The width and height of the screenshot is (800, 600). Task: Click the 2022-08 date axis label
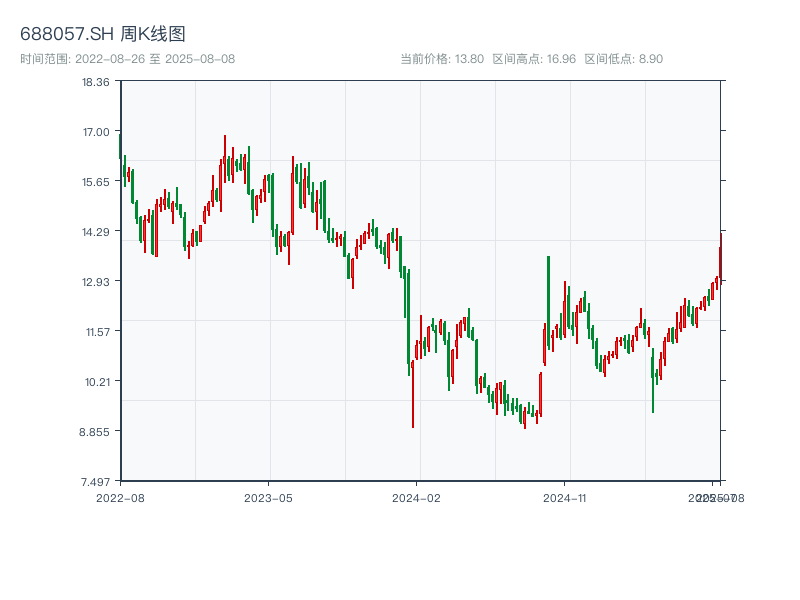click(120, 497)
